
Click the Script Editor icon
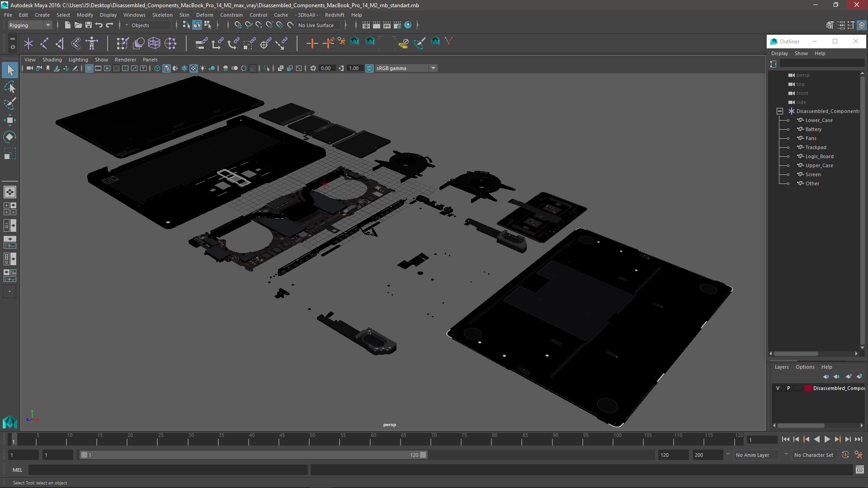point(860,470)
